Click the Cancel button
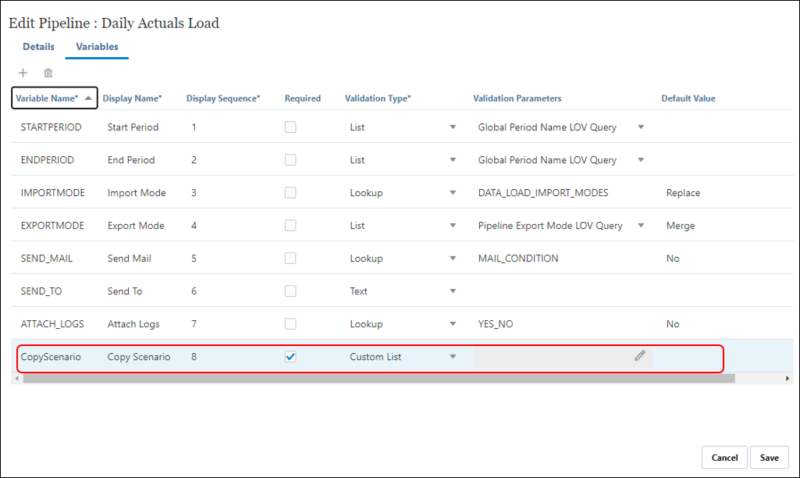The height and width of the screenshot is (478, 800). (724, 457)
